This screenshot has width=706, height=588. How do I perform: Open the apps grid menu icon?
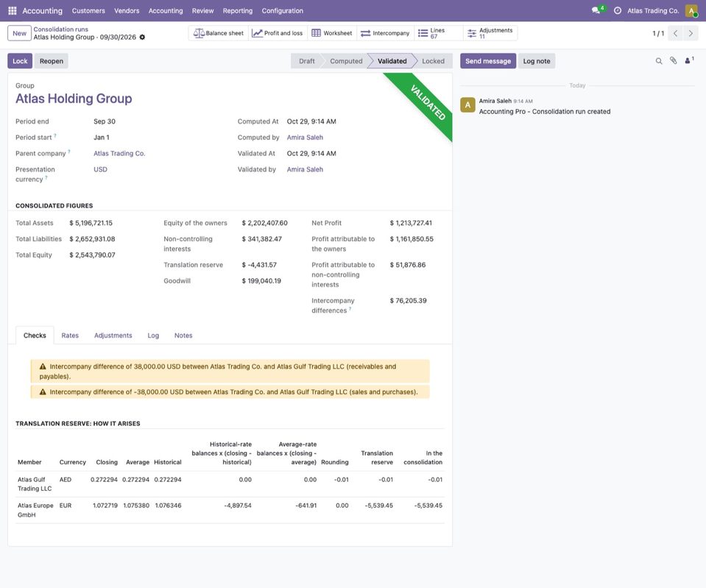pyautogui.click(x=13, y=10)
